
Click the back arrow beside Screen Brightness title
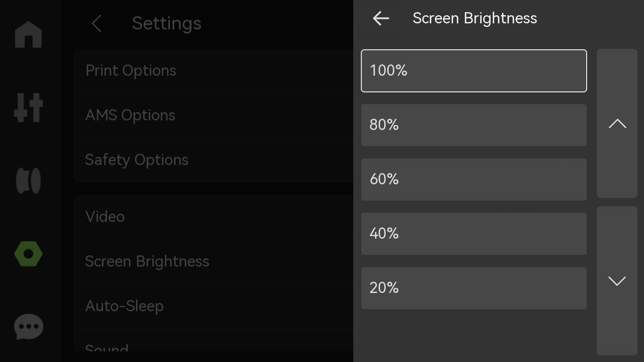point(381,19)
